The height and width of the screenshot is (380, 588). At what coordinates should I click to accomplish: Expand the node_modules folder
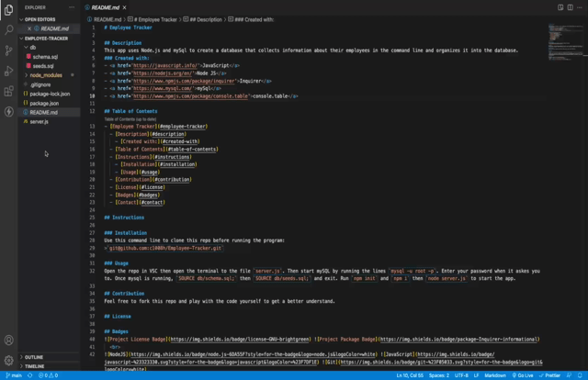pos(46,75)
